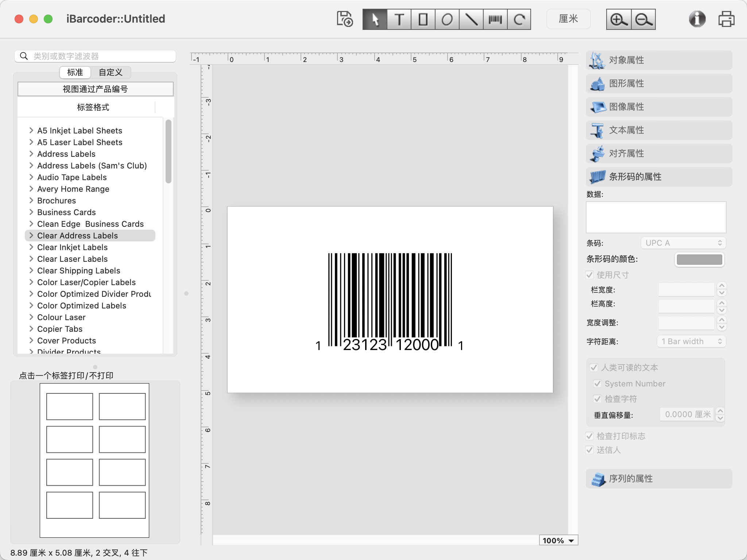Viewport: 747px width, 560px height.
Task: Pick the 条形码的颜色 color swatch
Action: coord(699,259)
